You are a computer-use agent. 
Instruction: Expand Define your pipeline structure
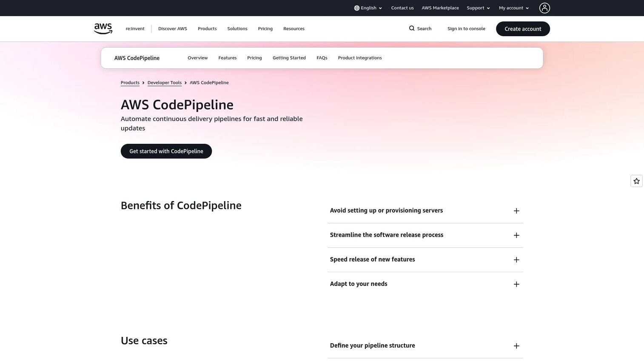pos(425,346)
